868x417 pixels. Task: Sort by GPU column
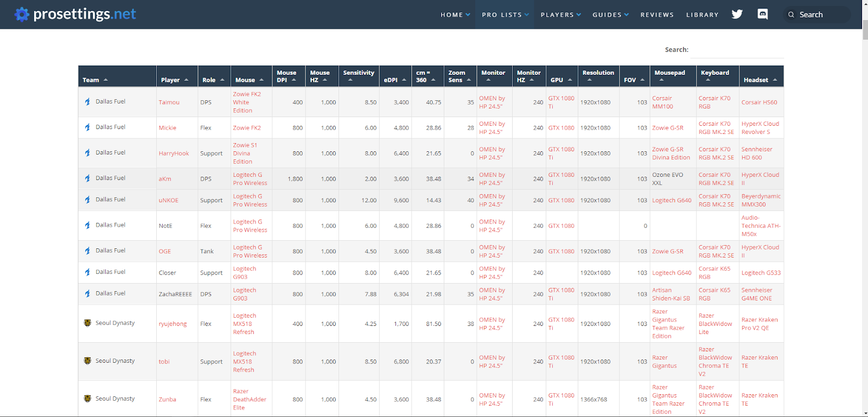(x=561, y=76)
